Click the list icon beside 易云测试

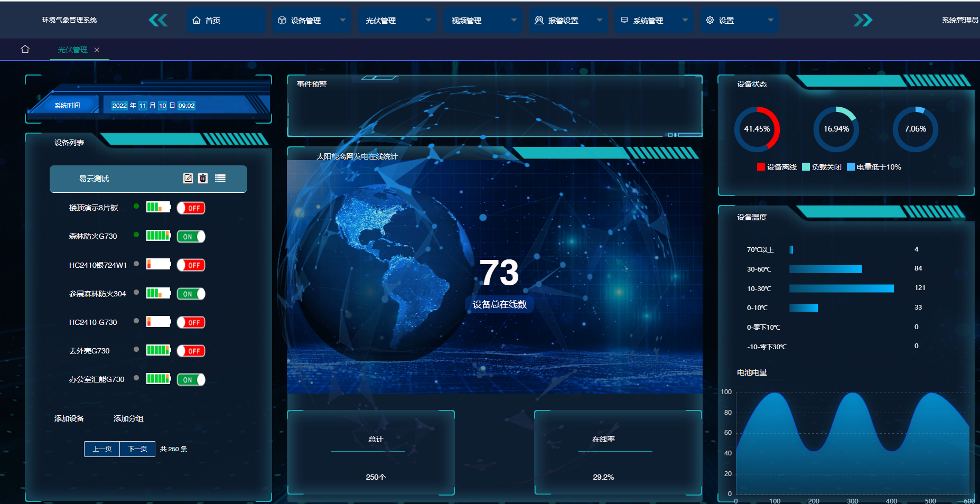click(220, 179)
